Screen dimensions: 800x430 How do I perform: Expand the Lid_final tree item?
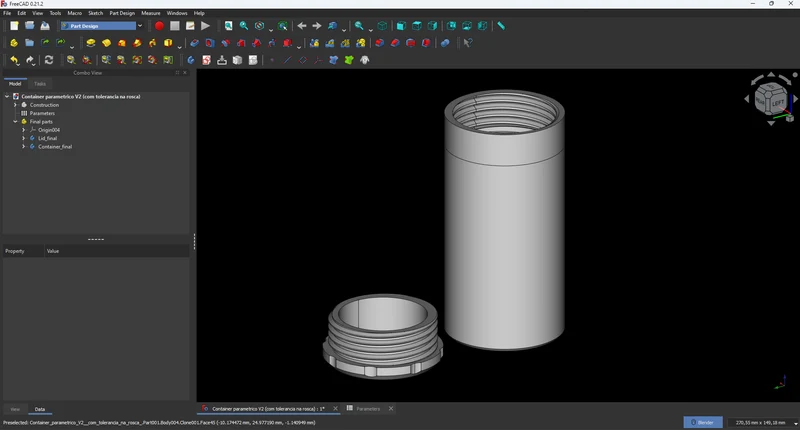pos(23,138)
